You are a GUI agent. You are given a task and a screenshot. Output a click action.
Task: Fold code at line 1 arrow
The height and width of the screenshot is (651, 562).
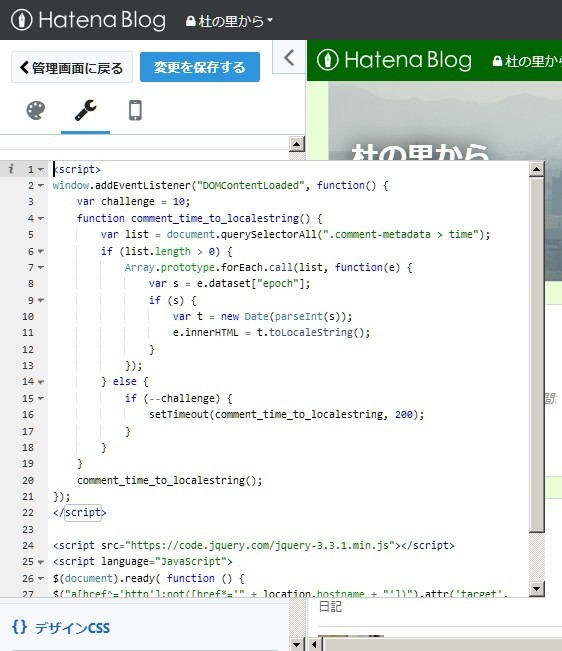pyautogui.click(x=41, y=169)
